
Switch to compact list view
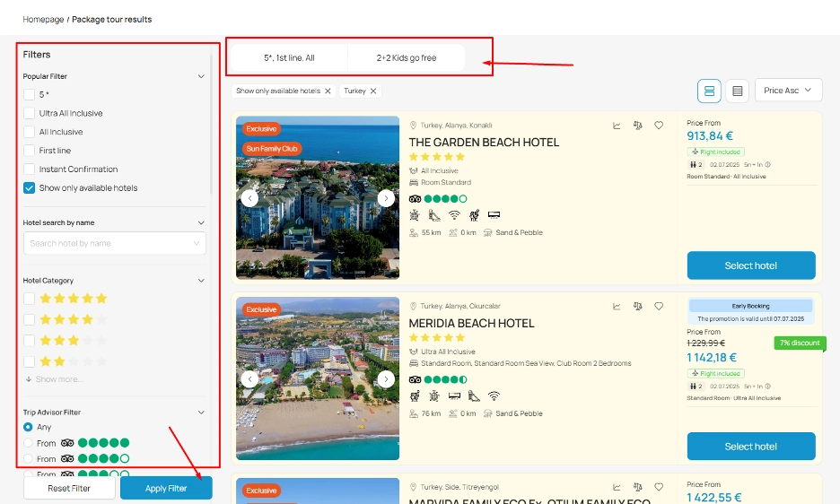point(737,91)
